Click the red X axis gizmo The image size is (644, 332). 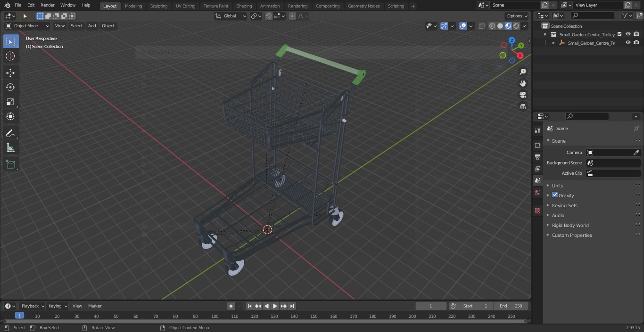click(x=520, y=56)
